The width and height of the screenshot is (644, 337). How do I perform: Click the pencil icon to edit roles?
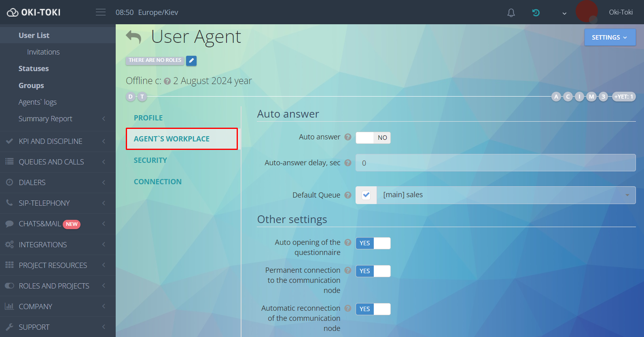[x=191, y=61]
